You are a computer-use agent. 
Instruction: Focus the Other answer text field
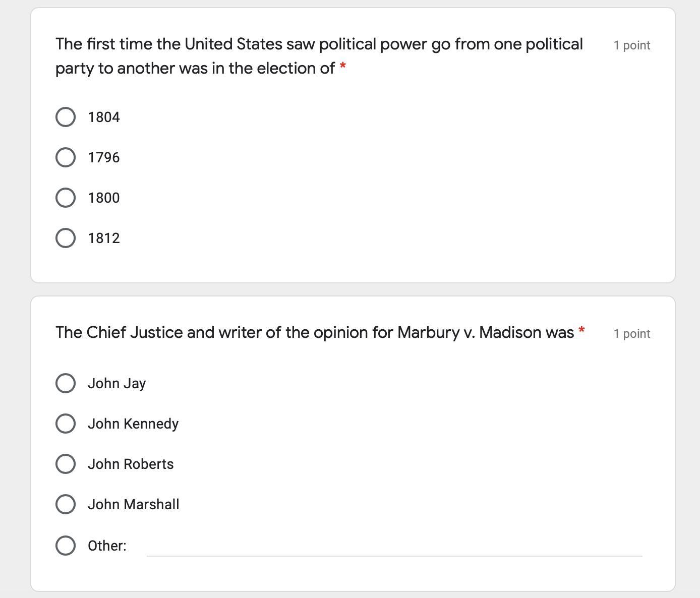pos(393,547)
